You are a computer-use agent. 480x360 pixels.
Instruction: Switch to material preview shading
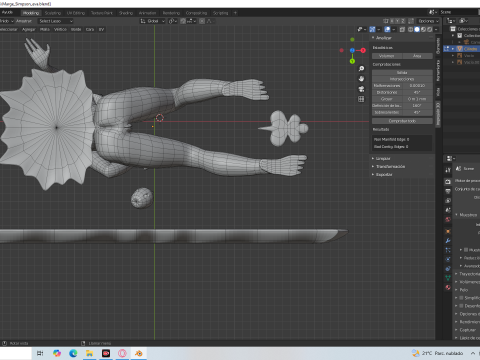(x=423, y=29)
